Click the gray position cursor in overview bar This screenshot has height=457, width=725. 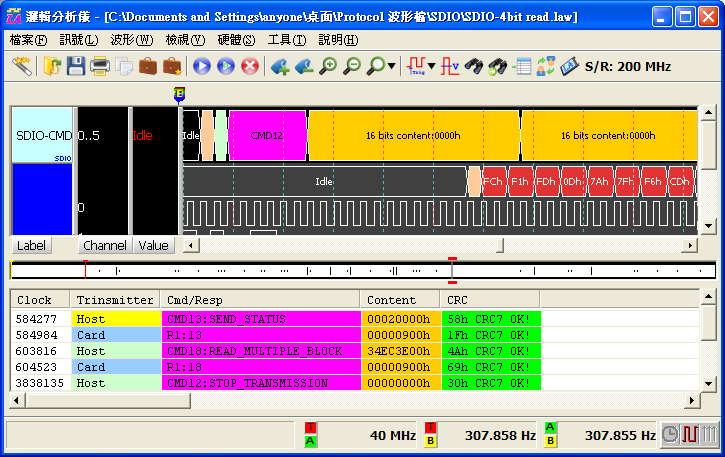click(x=452, y=270)
